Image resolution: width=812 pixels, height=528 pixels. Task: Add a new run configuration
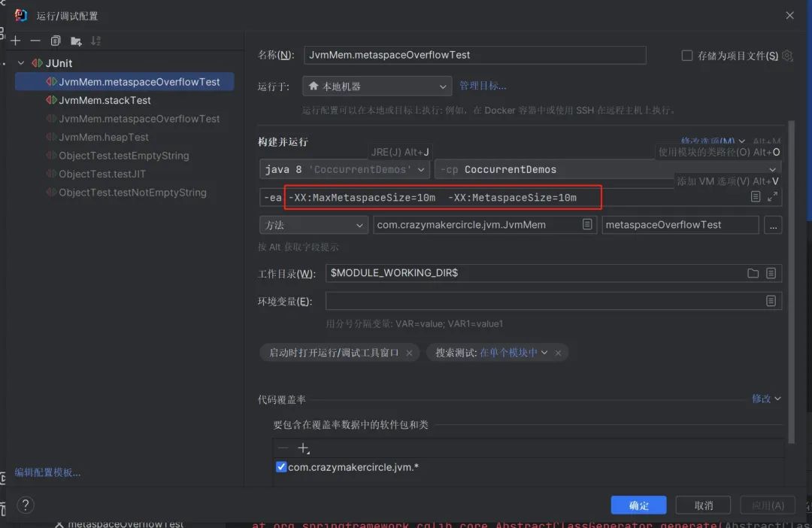[15, 40]
